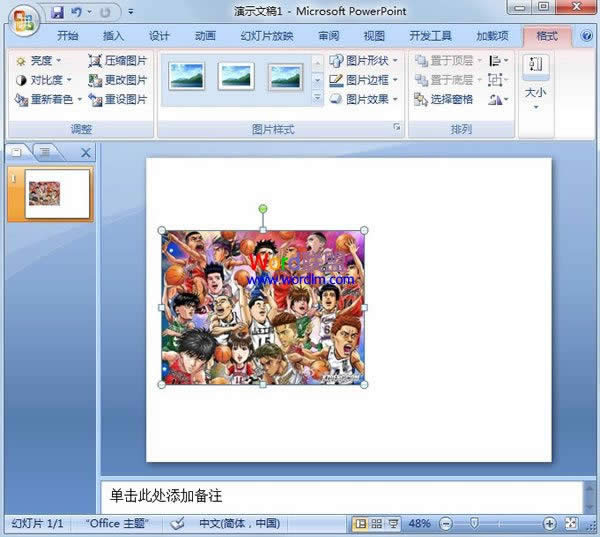Open the 对比度 contrast dropdown
The width and height of the screenshot is (600, 537).
pyautogui.click(x=43, y=80)
